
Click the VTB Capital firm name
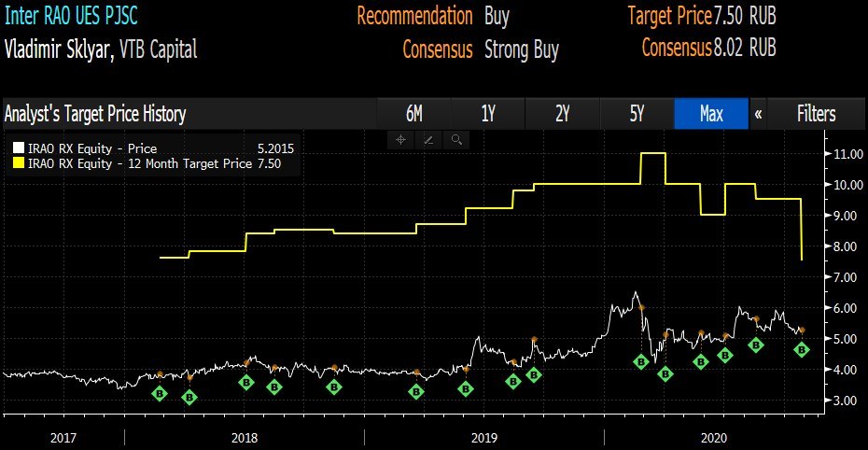click(x=159, y=49)
